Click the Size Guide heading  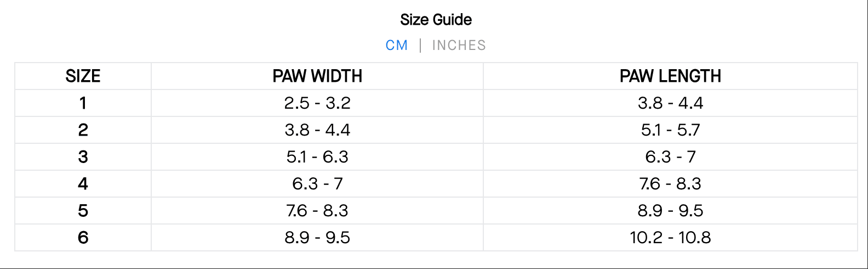tap(436, 20)
